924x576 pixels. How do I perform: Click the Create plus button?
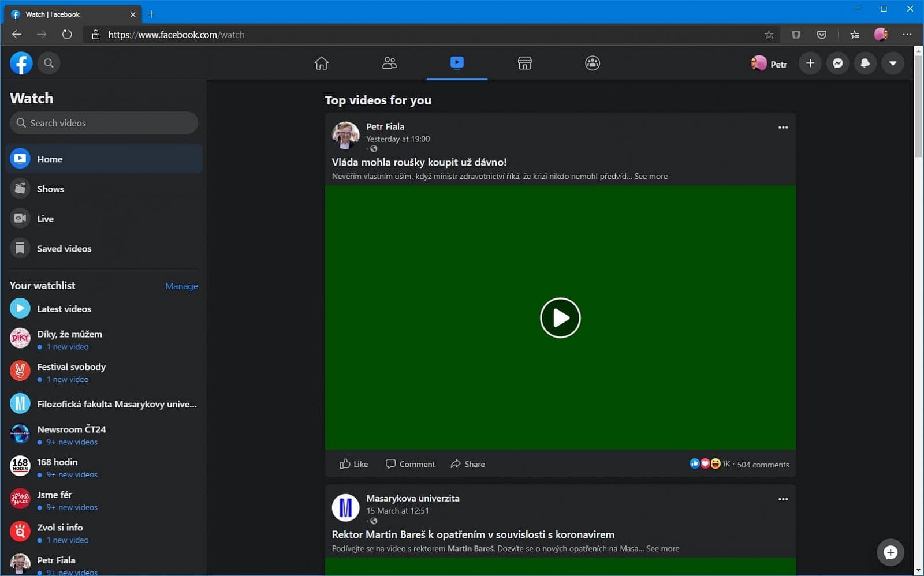(810, 63)
